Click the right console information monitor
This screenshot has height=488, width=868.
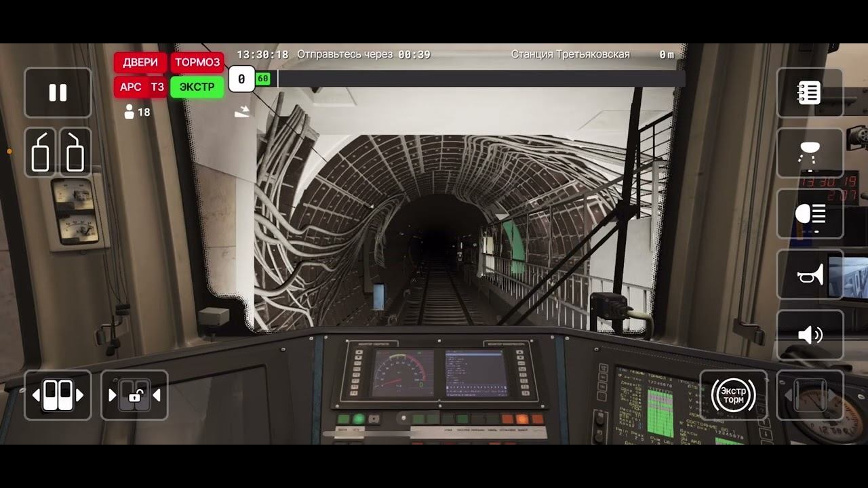coord(477,373)
